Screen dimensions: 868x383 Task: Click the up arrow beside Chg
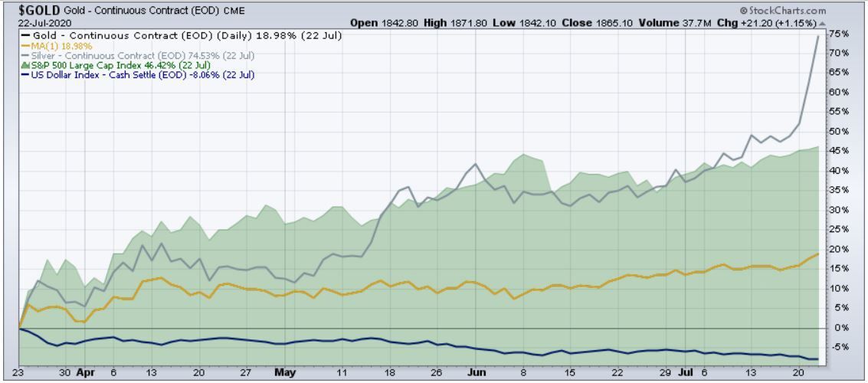pyautogui.click(x=822, y=24)
